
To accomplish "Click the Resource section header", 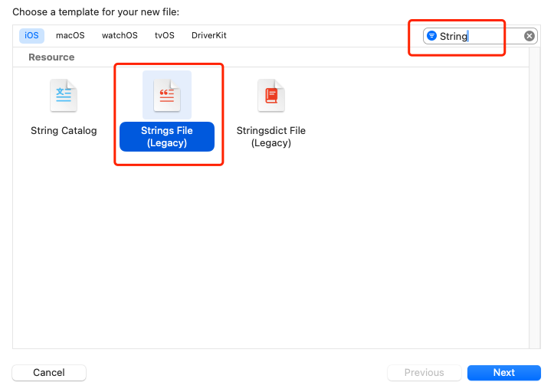I will (x=51, y=57).
